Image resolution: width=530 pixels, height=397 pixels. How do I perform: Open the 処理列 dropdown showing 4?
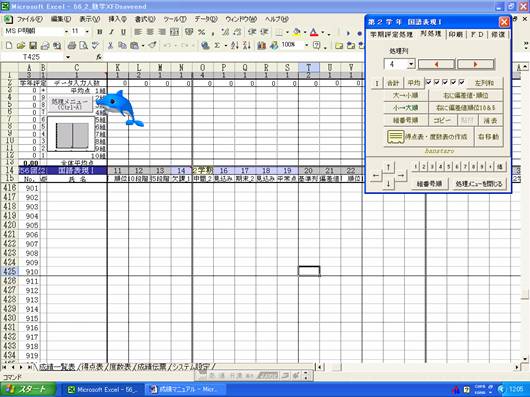[411, 64]
